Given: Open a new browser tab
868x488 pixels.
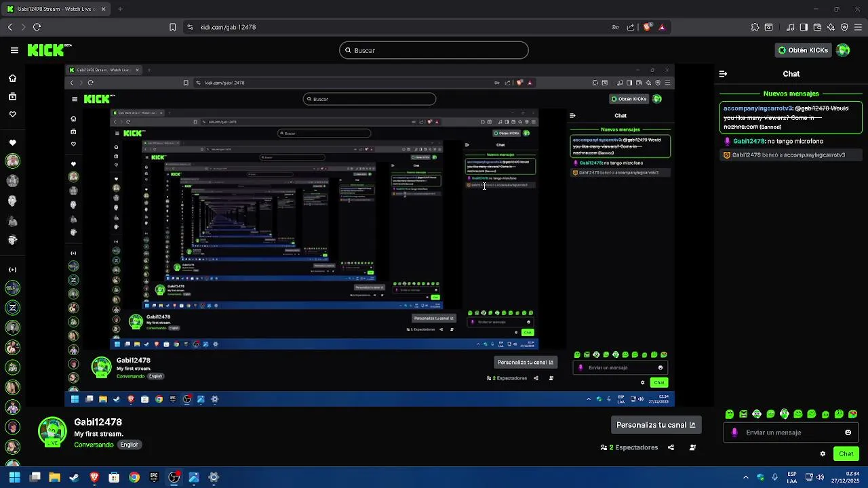Looking at the screenshot, I should pyautogui.click(x=120, y=9).
